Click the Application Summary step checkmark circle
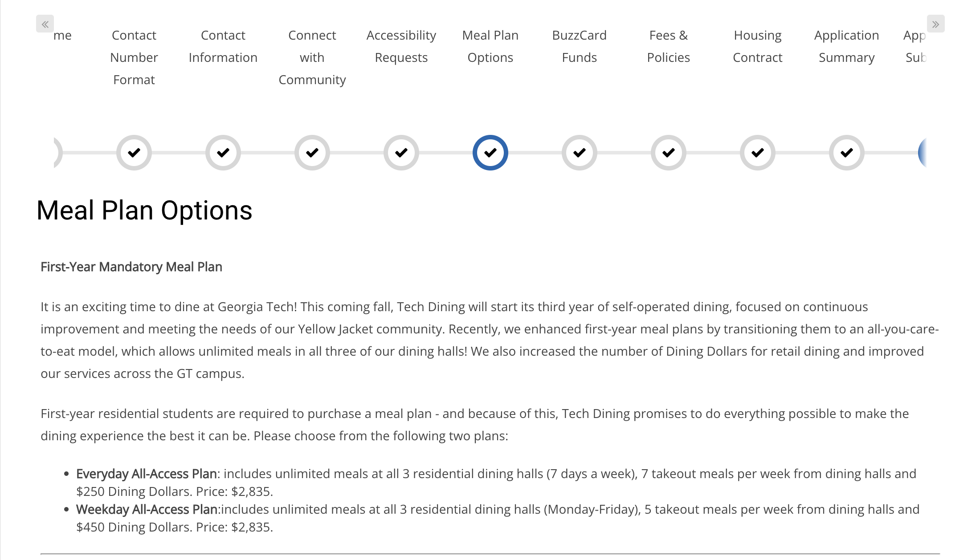 (846, 153)
